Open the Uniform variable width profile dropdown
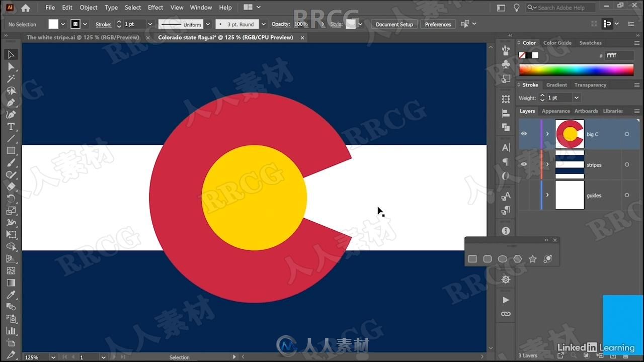 207,24
